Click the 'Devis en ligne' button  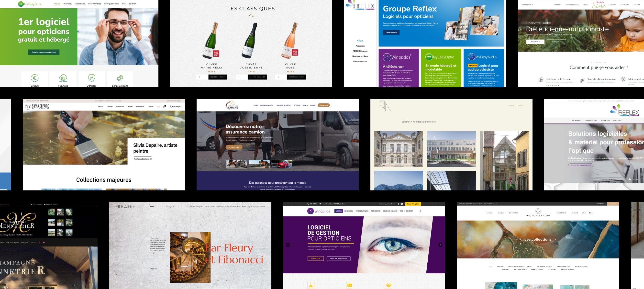tap(323, 105)
